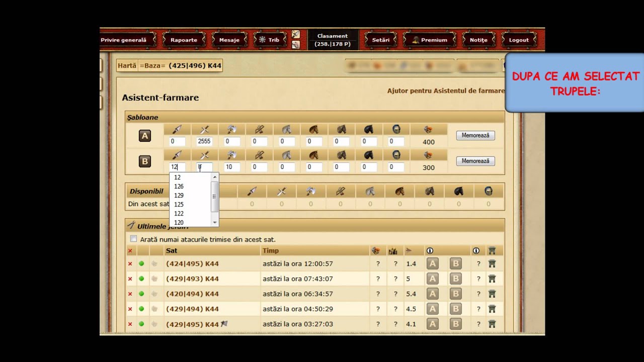Viewport: 644px width, 362px height.
Task: Send template B to (420|494)
Action: [456, 294]
